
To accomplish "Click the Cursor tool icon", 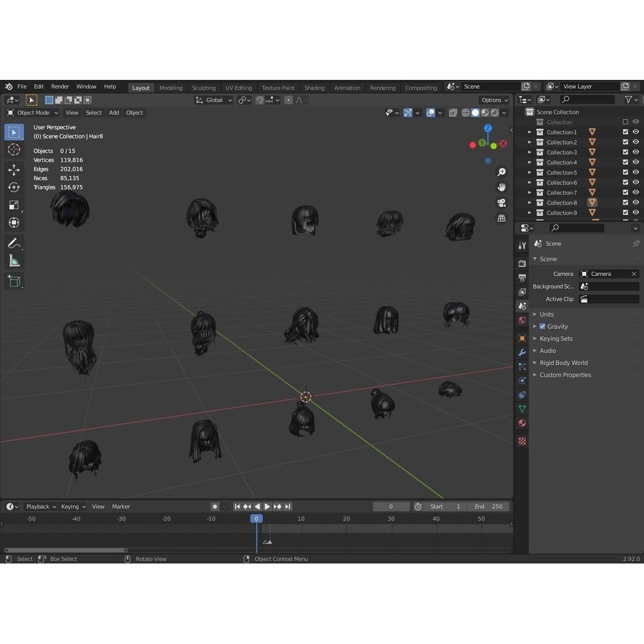I will (x=14, y=150).
